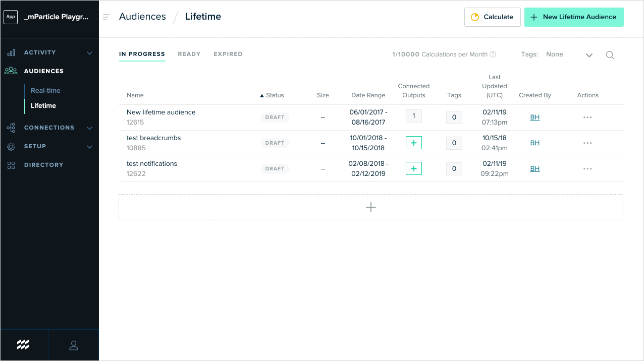Click DRAFT status of New lifetime audience
This screenshot has height=361, width=644.
coord(275,117)
